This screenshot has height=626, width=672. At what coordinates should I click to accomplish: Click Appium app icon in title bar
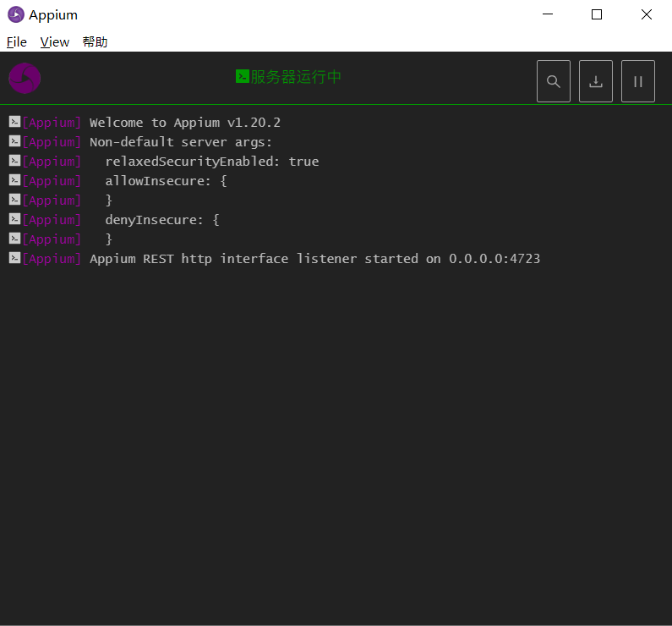click(x=16, y=14)
